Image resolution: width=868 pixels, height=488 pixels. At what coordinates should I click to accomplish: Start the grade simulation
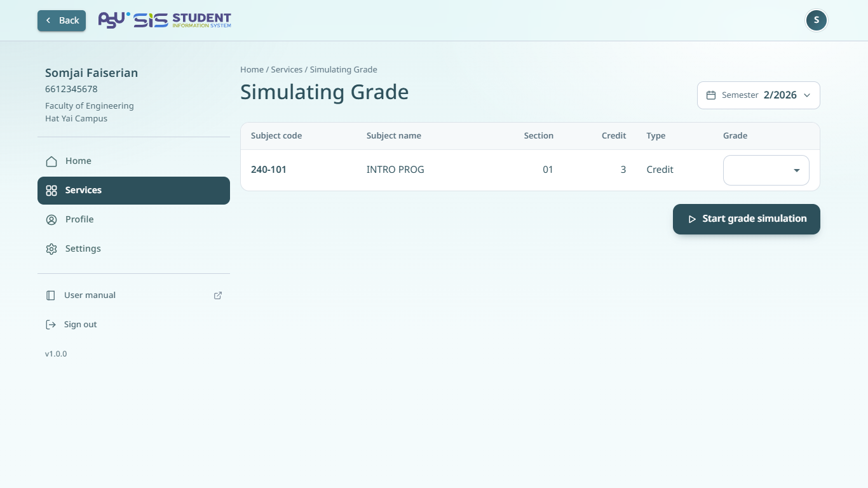[x=747, y=219]
